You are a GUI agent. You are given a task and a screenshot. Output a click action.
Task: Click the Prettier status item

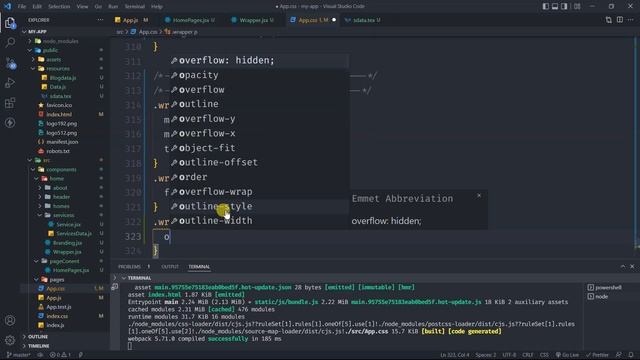pyautogui.click(x=597, y=355)
